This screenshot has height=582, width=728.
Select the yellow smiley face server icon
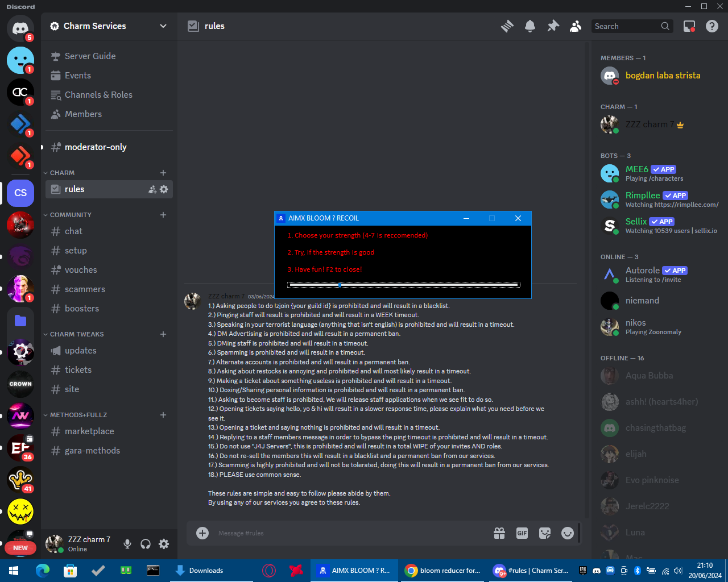click(20, 511)
